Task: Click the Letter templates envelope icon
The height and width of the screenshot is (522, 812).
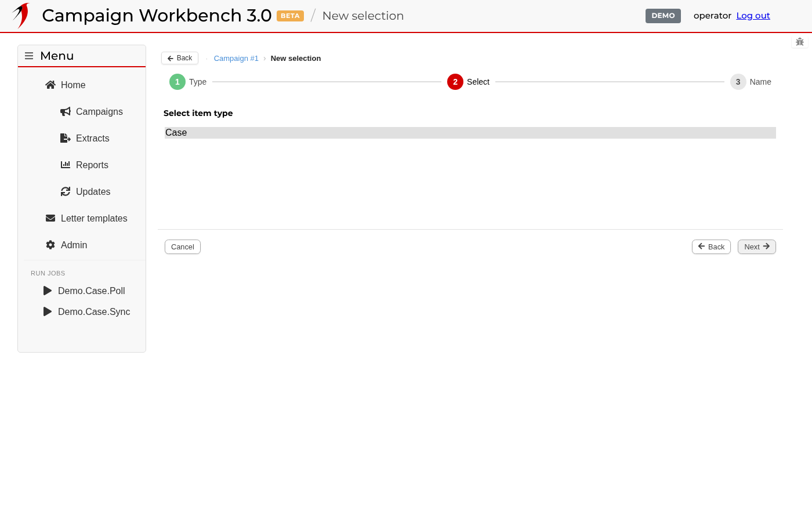Action: click(x=50, y=218)
